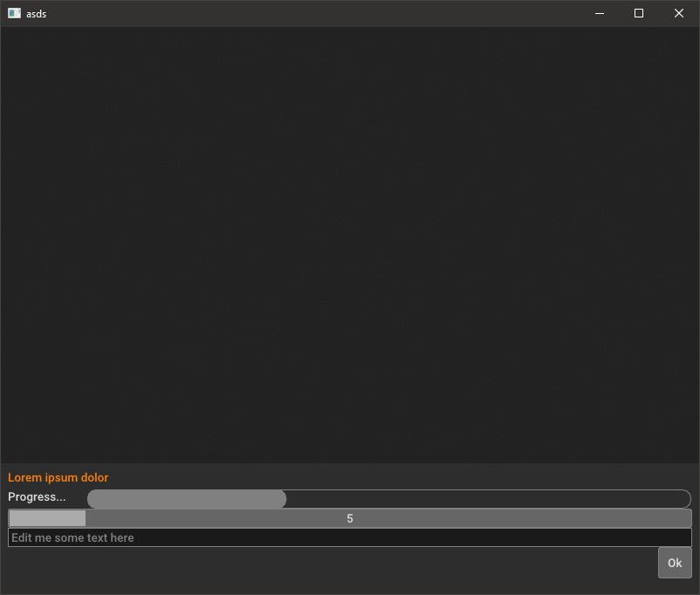This screenshot has width=700, height=595.
Task: Click the Ok button
Action: 674,563
